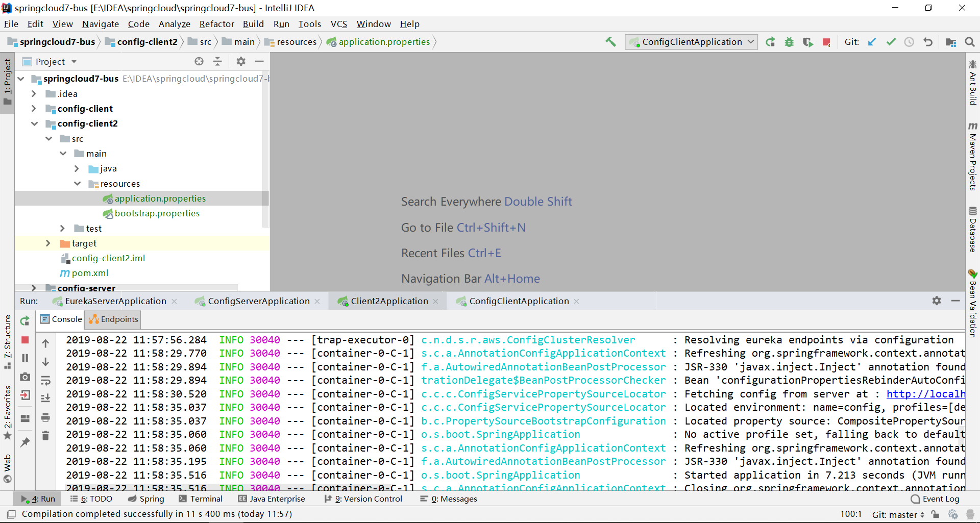Open Run panel settings gear
Image resolution: width=980 pixels, height=523 pixels.
coord(937,301)
